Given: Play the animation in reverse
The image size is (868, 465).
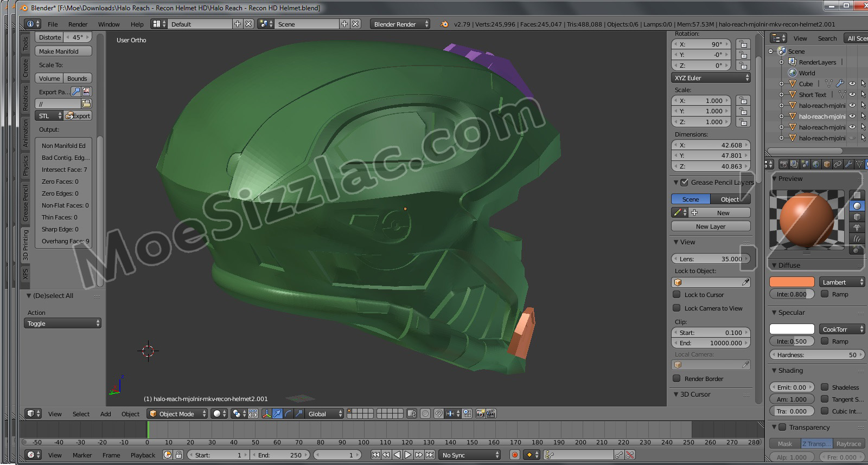Looking at the screenshot, I should 397,455.
